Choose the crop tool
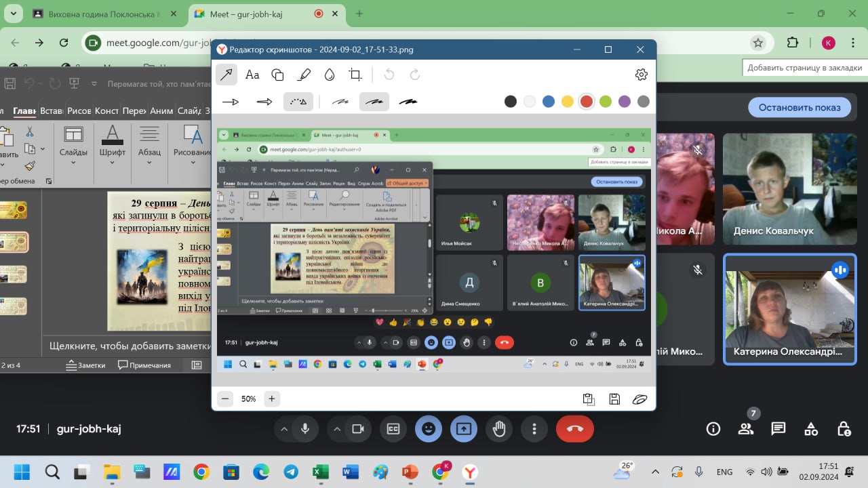 pos(355,75)
